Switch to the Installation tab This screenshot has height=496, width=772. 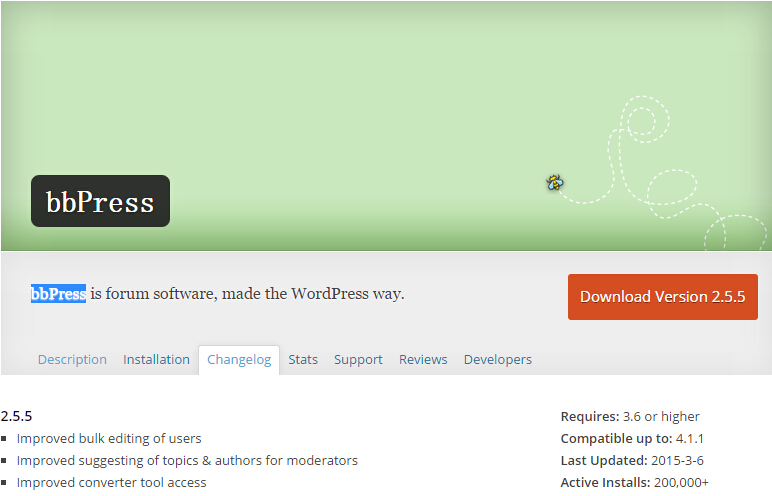156,359
